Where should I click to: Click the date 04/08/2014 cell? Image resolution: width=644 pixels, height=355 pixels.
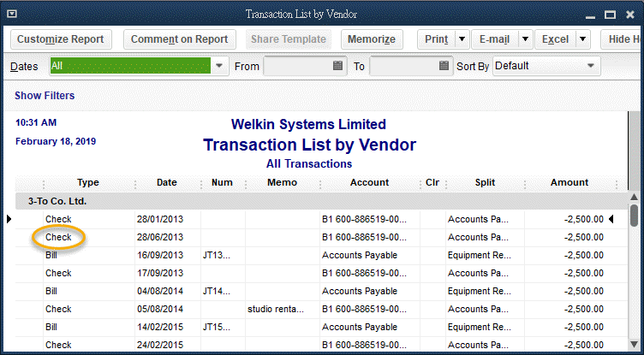tap(160, 292)
